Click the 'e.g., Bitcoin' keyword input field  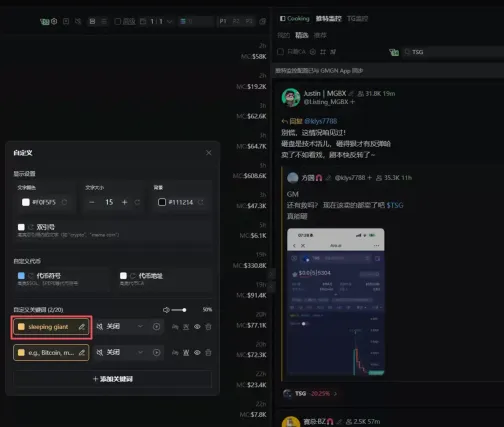tap(51, 353)
